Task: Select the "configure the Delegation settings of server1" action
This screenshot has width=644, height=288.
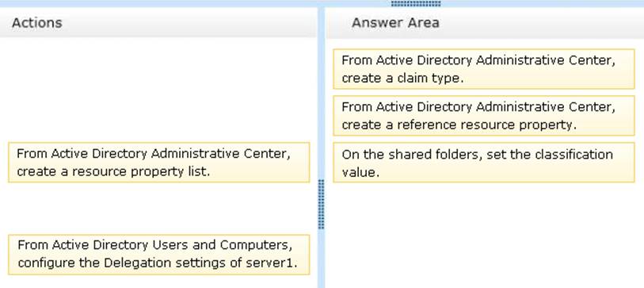Action: [158, 255]
